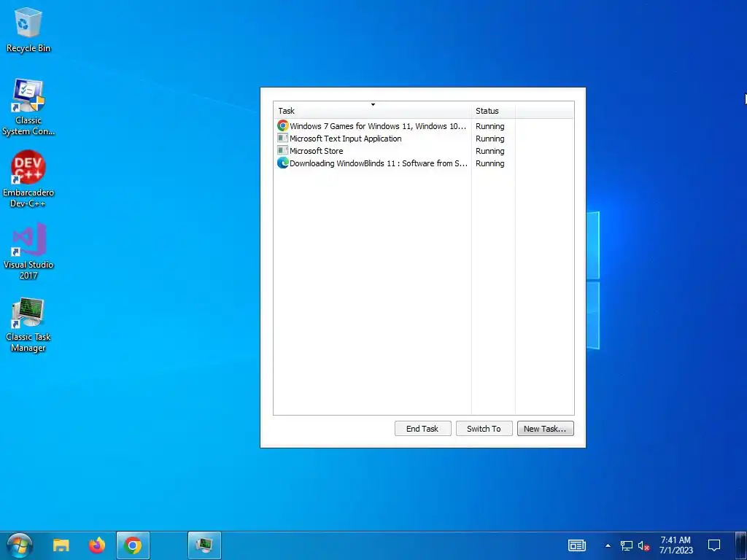
Task: Launch Firefox from the taskbar
Action: pos(97,545)
